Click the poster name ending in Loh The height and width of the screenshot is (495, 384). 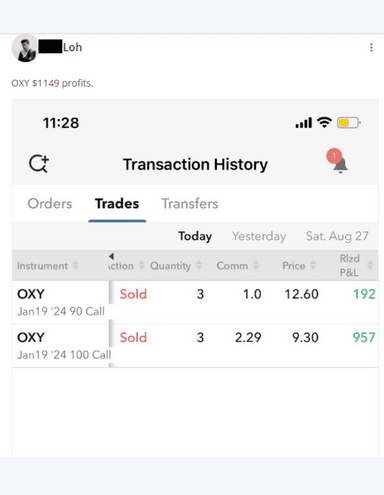(x=60, y=47)
